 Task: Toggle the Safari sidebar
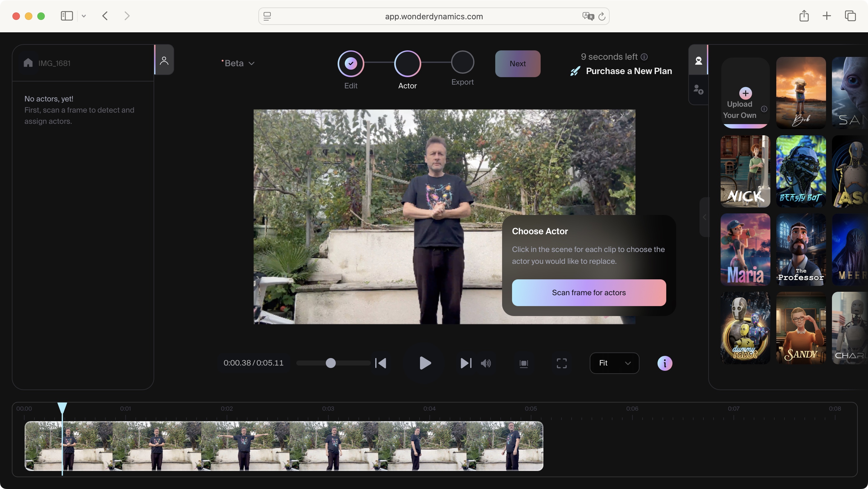67,16
